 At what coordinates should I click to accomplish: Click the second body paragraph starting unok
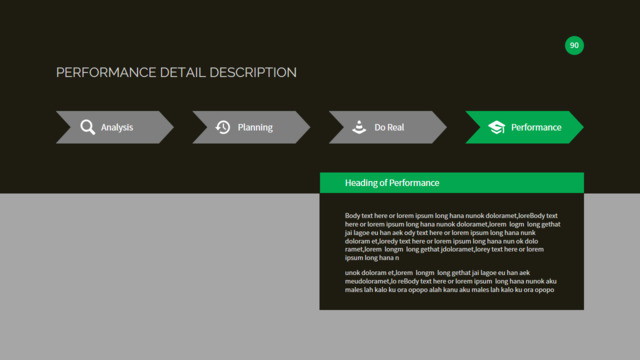point(451,281)
